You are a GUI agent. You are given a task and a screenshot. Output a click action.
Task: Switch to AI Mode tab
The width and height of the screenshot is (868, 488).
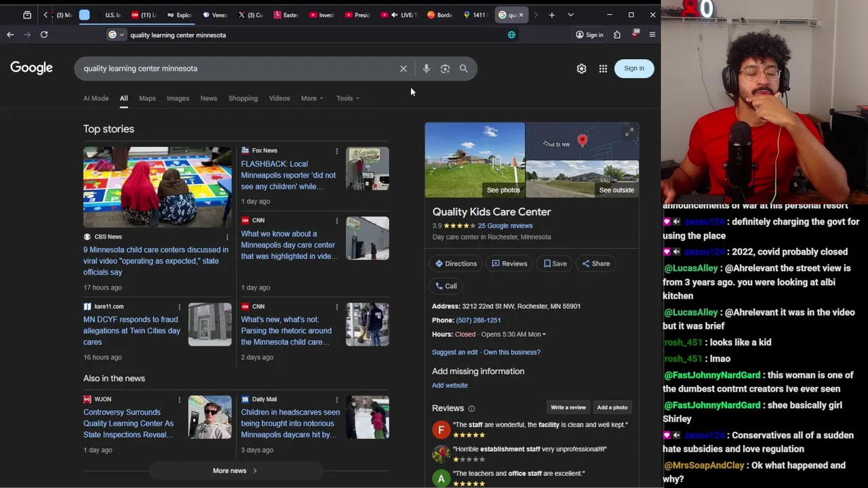click(96, 98)
